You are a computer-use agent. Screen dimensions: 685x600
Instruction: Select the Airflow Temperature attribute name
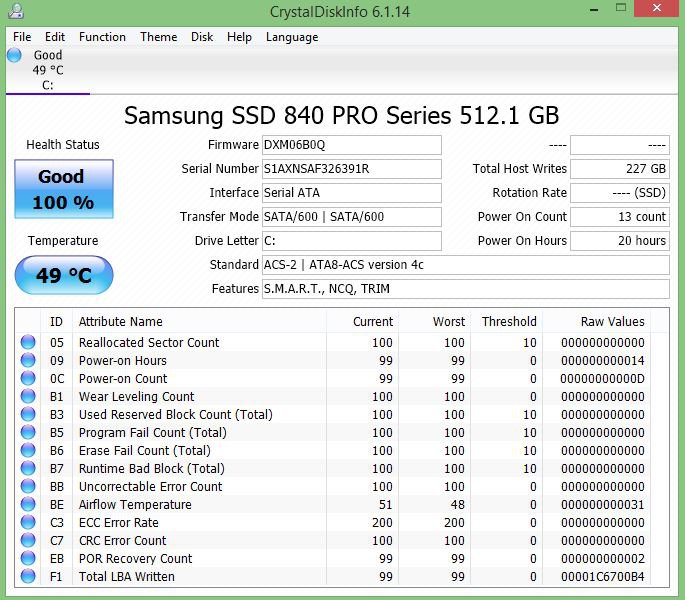[x=135, y=504]
